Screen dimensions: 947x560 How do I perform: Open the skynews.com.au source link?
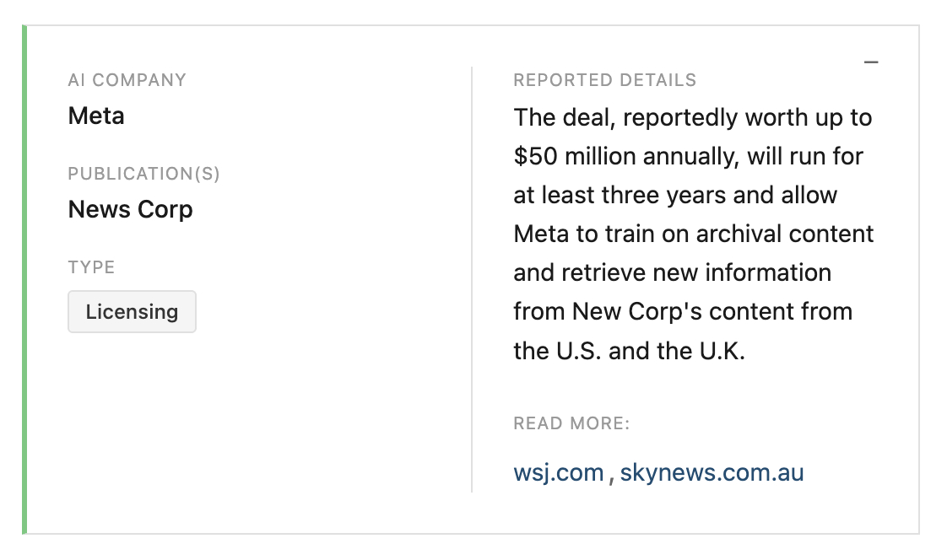click(x=712, y=473)
